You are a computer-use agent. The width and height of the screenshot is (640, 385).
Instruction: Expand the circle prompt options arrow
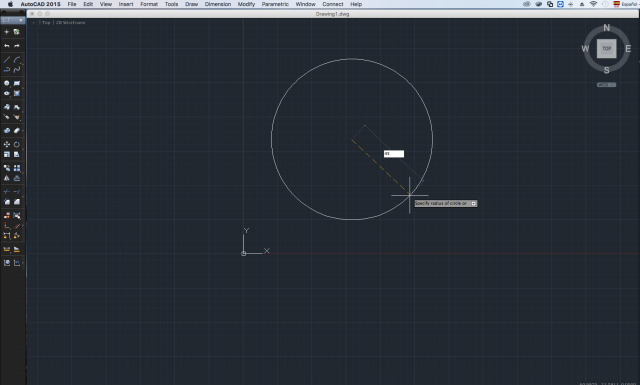[474, 203]
